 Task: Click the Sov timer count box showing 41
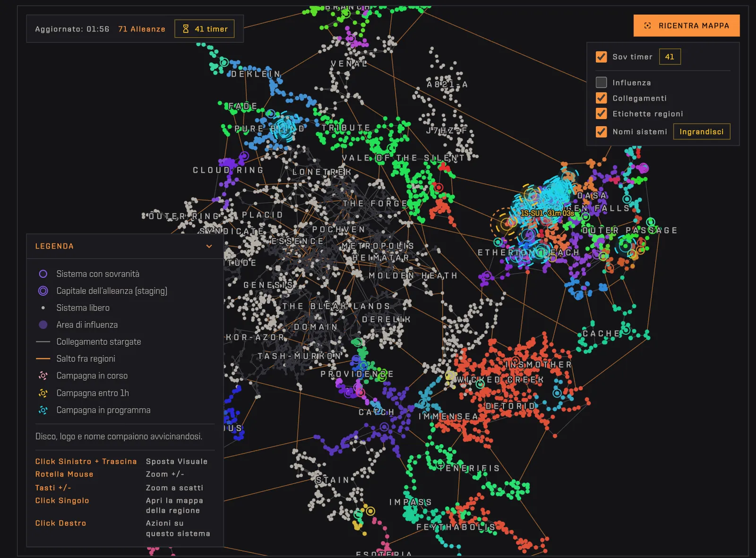(670, 57)
